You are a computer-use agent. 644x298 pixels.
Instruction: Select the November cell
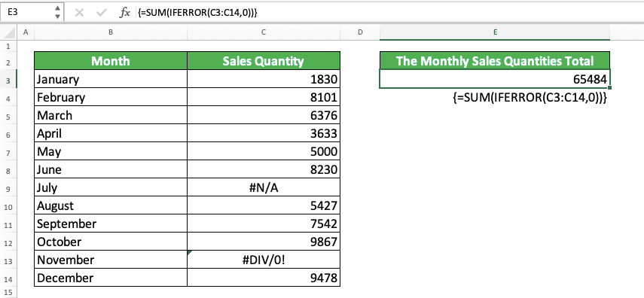click(111, 260)
